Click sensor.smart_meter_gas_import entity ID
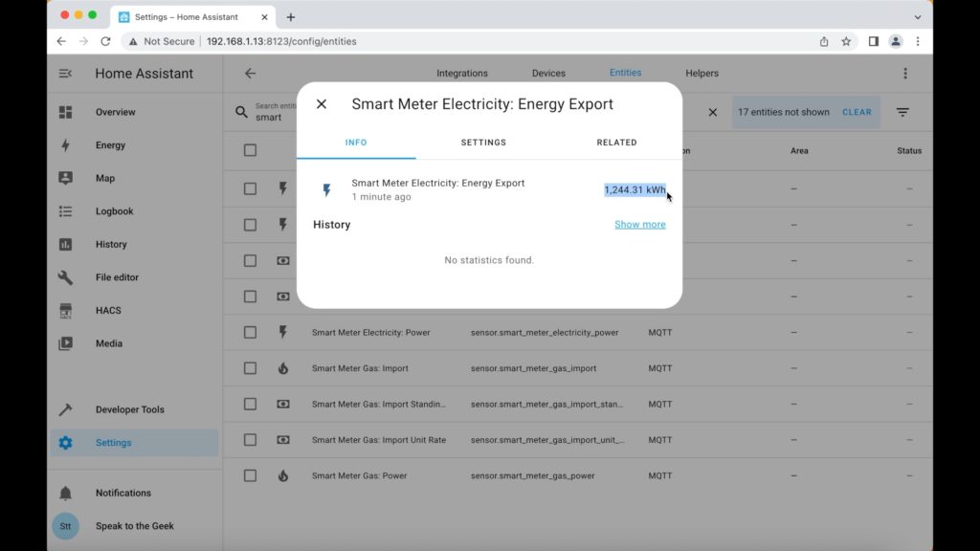The image size is (980, 551). click(x=534, y=368)
